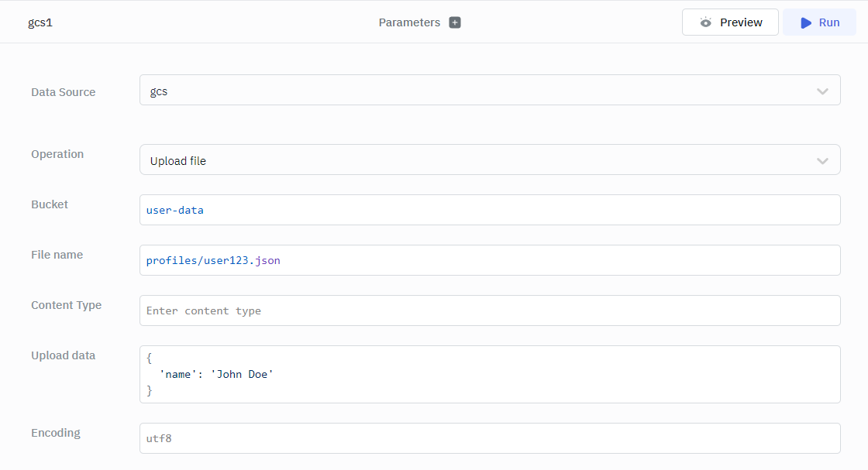The height and width of the screenshot is (470, 868).
Task: Expand the Data Source chevron arrow
Action: pos(822,91)
